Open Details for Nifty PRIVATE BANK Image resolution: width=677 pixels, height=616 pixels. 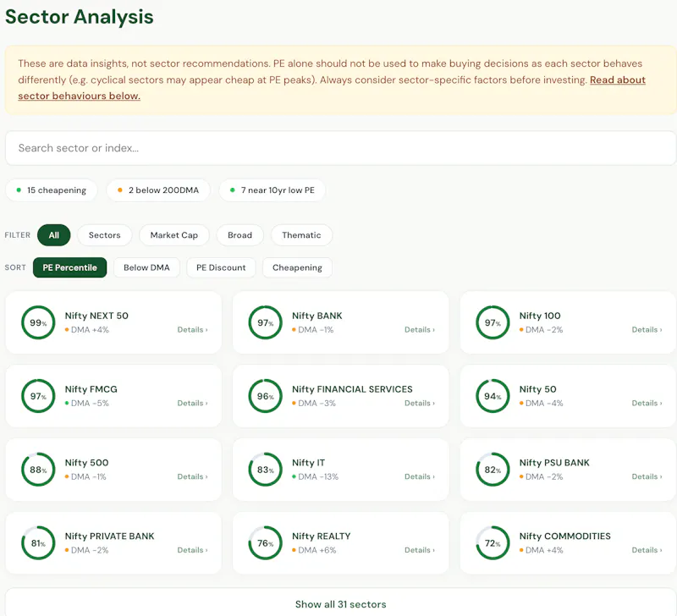coord(193,550)
